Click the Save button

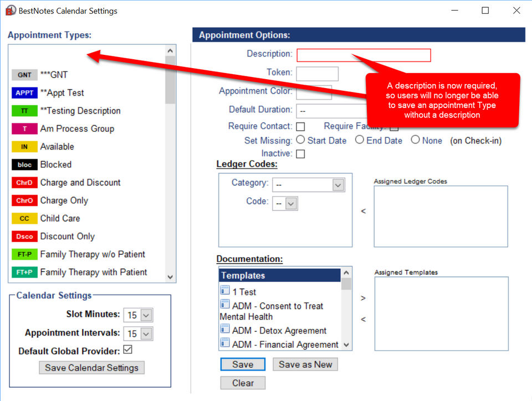click(243, 364)
